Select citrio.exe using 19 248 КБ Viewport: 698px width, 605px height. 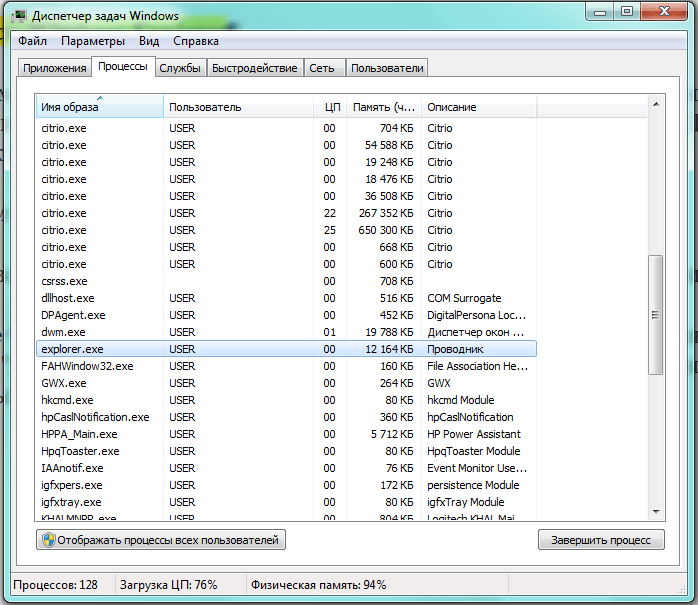pyautogui.click(x=286, y=162)
